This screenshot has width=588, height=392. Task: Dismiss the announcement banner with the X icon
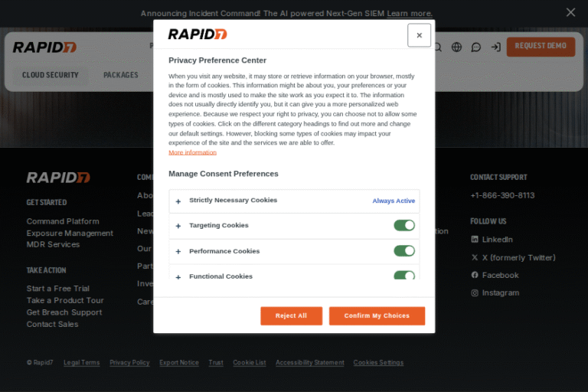570,12
